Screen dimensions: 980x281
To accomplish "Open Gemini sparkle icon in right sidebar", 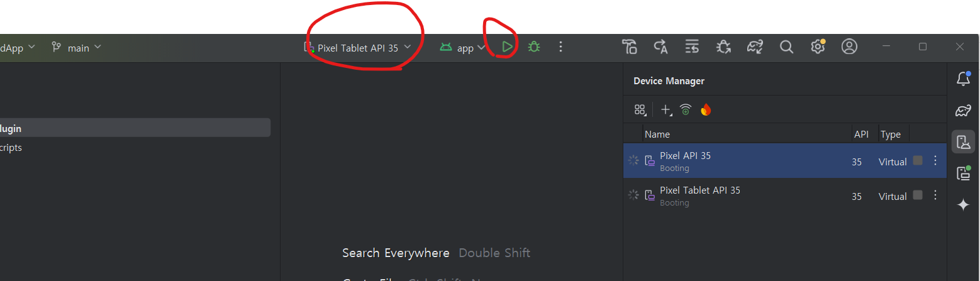I will (x=963, y=205).
